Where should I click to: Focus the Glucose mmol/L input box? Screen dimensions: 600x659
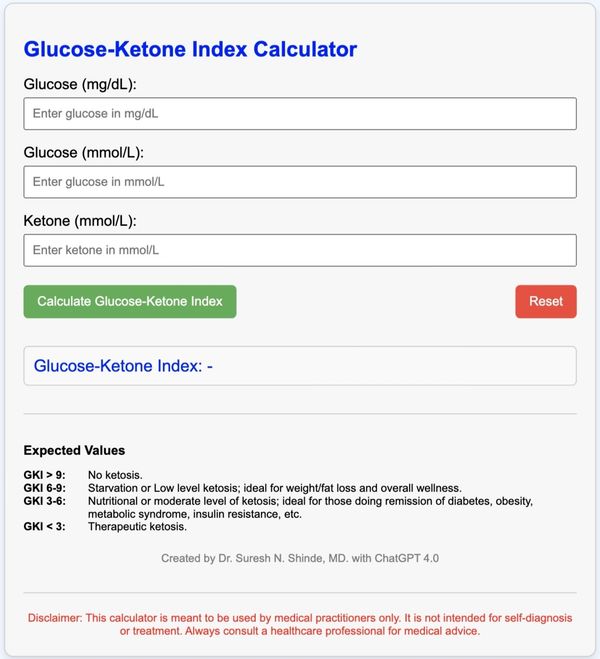[300, 182]
